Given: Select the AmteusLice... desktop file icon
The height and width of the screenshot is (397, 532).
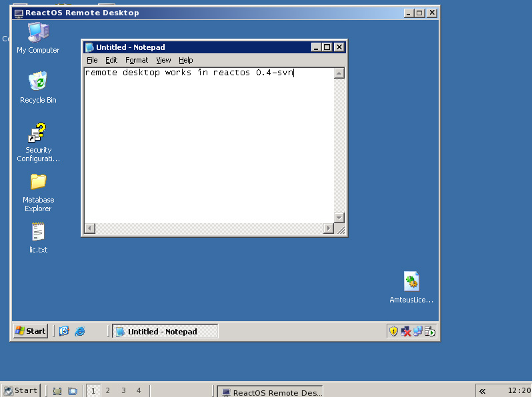Looking at the screenshot, I should pyautogui.click(x=411, y=282).
